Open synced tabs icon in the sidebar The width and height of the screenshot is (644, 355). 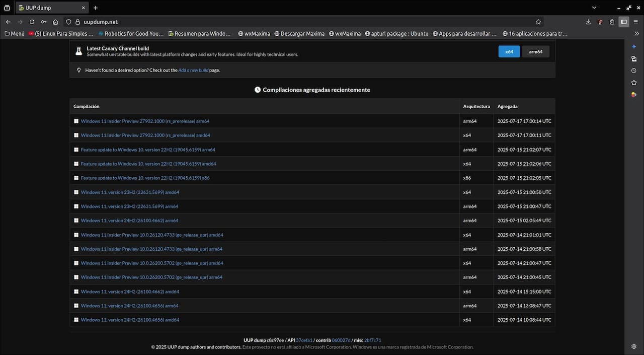[x=634, y=58]
